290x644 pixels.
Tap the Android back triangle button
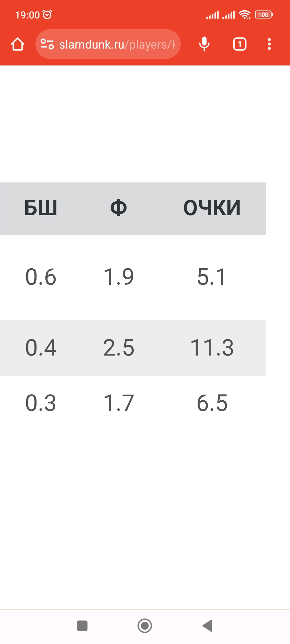(x=208, y=626)
